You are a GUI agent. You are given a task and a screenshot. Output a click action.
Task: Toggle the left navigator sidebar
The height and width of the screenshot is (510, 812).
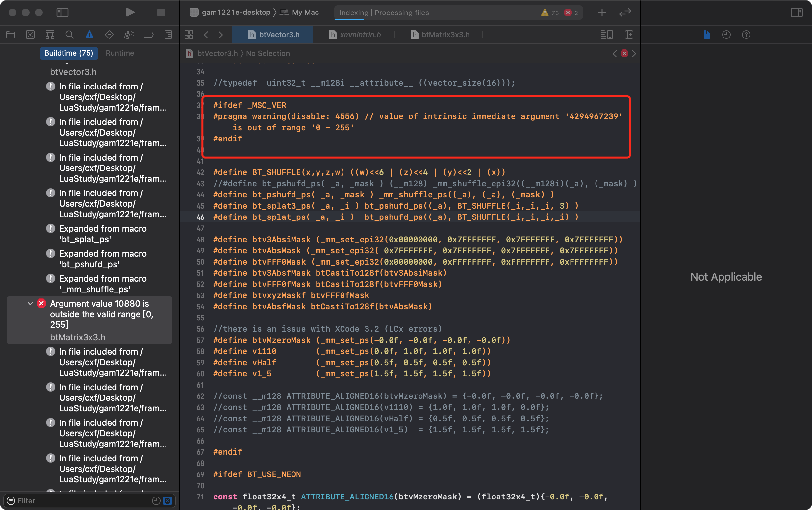tap(63, 13)
